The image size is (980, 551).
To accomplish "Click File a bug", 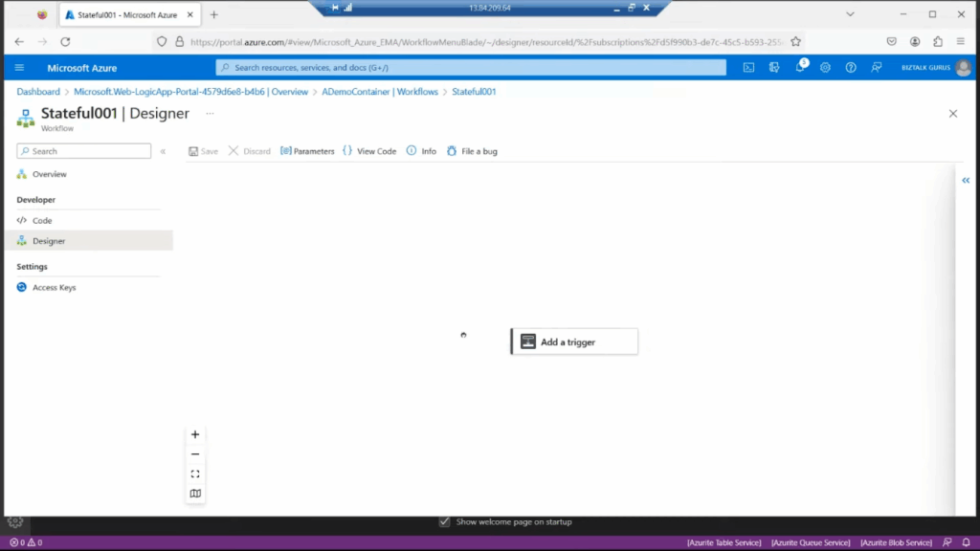I will pyautogui.click(x=472, y=151).
